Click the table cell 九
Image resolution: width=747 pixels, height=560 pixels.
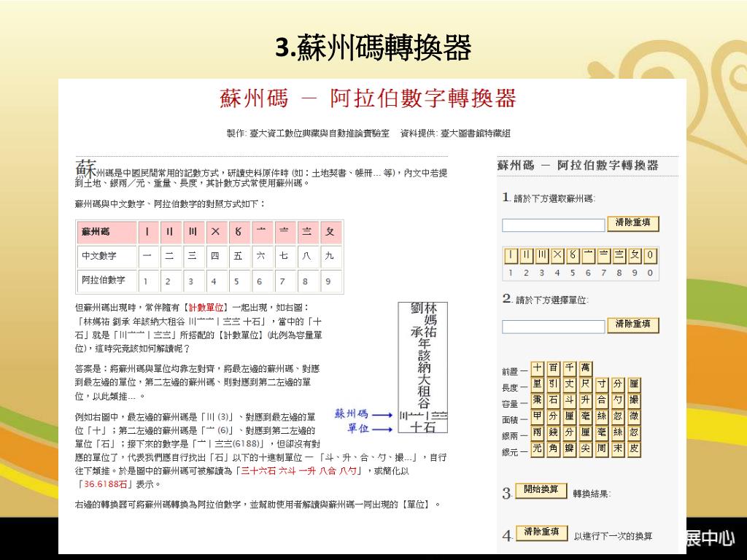point(330,256)
